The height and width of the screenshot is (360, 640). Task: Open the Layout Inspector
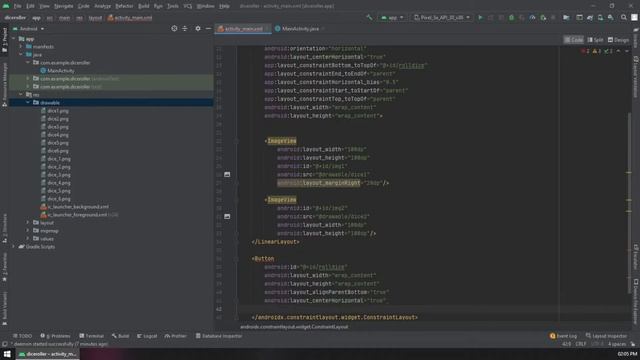[606, 336]
